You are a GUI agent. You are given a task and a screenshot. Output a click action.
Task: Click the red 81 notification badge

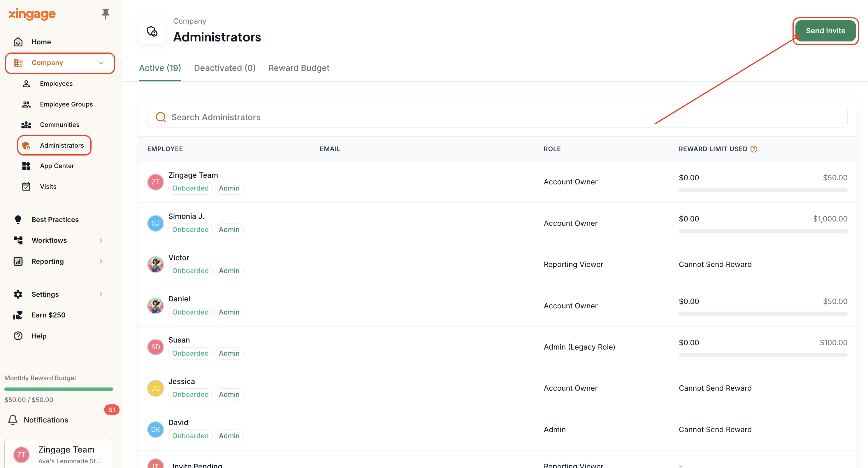112,410
